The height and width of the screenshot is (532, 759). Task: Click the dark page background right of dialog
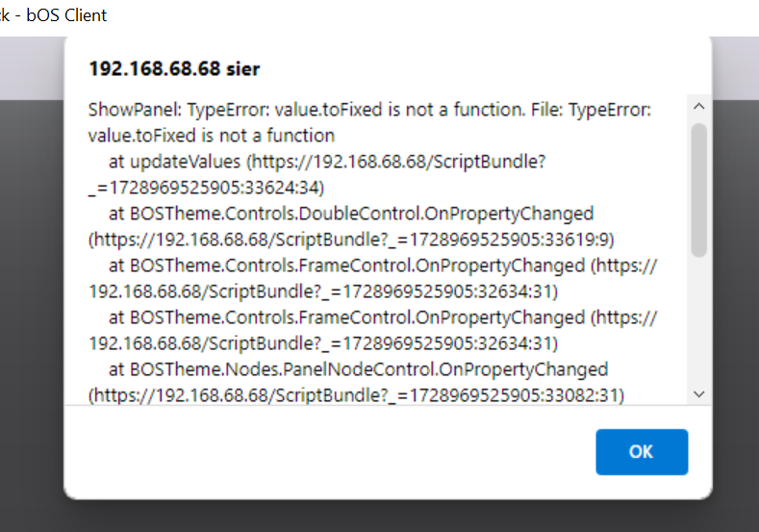[x=736, y=289]
